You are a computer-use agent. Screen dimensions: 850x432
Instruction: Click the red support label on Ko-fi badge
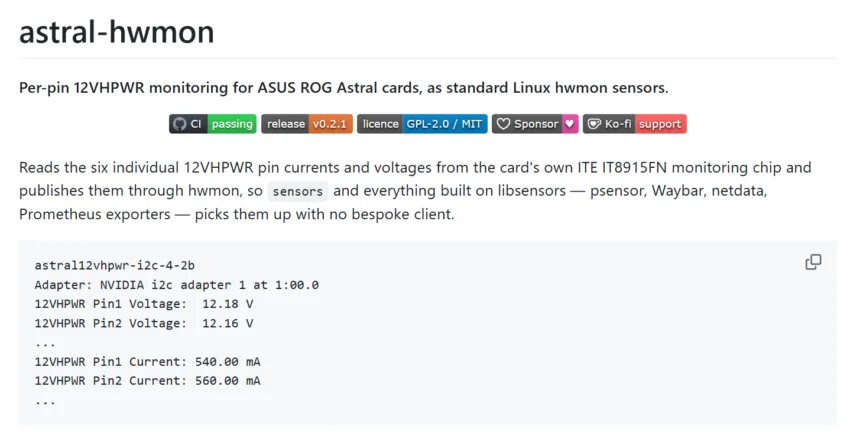[660, 124]
